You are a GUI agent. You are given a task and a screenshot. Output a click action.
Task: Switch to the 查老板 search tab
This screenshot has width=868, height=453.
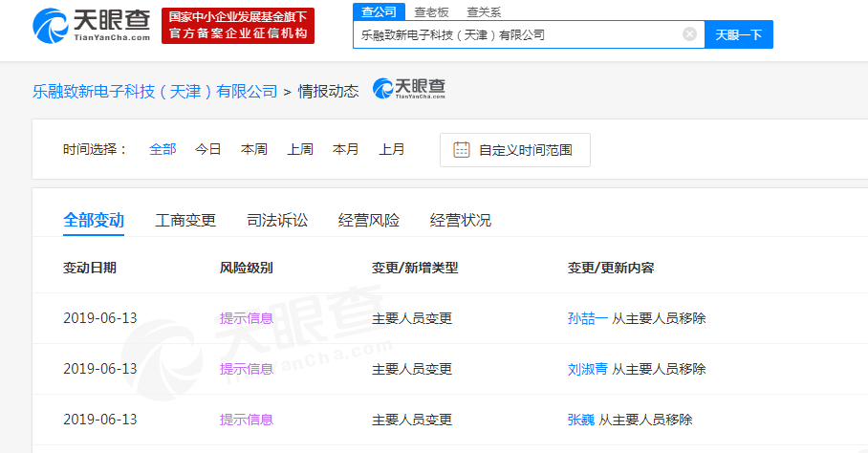pos(431,12)
